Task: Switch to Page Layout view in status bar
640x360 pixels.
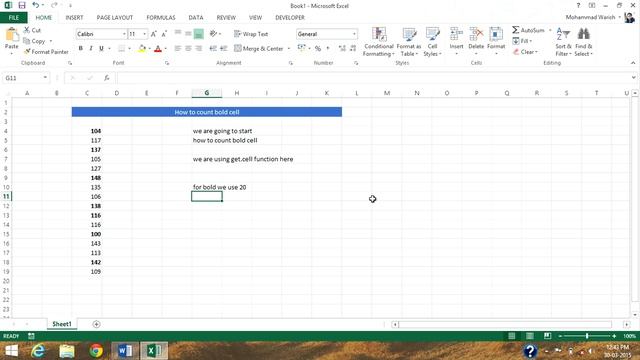Action: click(529, 336)
